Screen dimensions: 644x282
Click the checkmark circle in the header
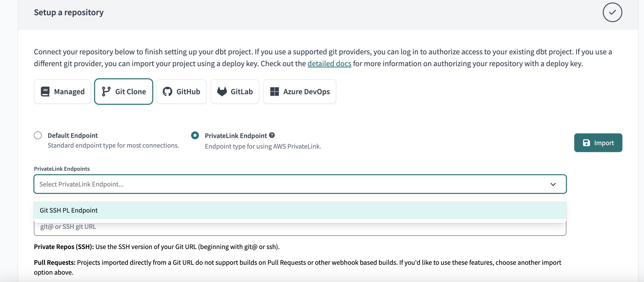click(612, 12)
